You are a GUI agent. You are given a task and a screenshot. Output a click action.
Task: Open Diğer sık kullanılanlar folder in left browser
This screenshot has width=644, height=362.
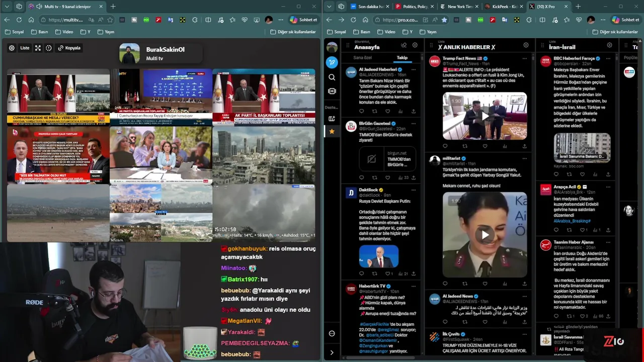(x=293, y=32)
